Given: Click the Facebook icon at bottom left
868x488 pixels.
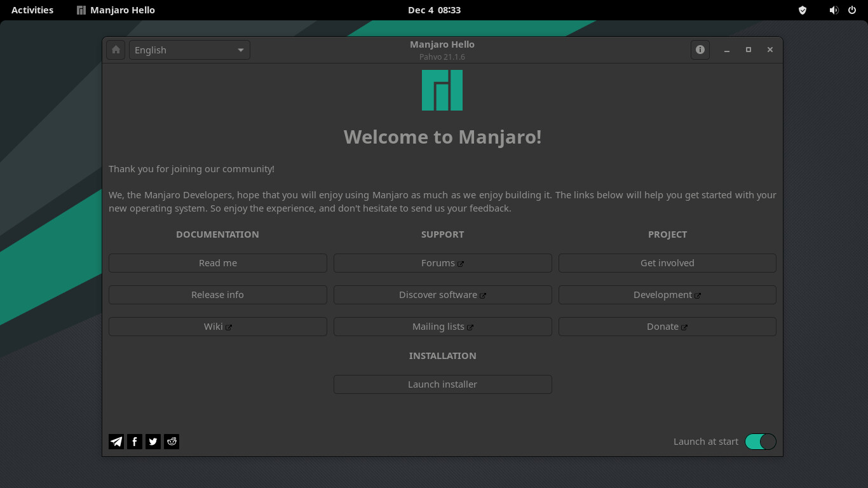Looking at the screenshot, I should click(135, 442).
